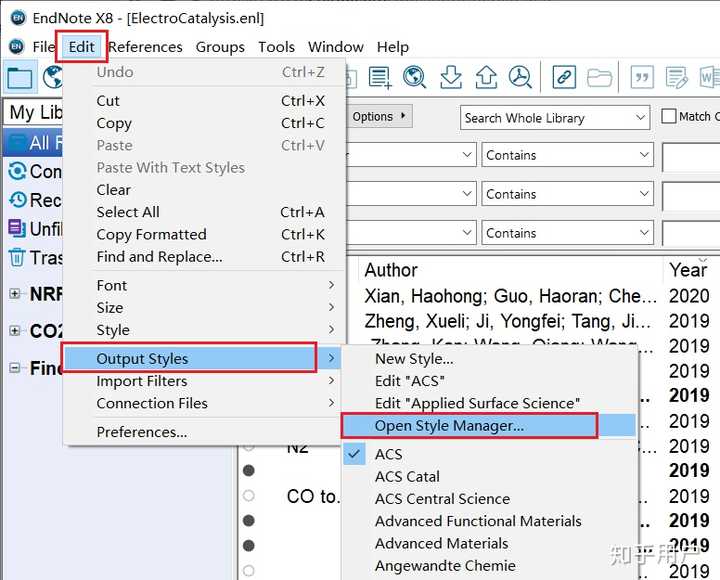Choose New Style from submenu

(489, 359)
